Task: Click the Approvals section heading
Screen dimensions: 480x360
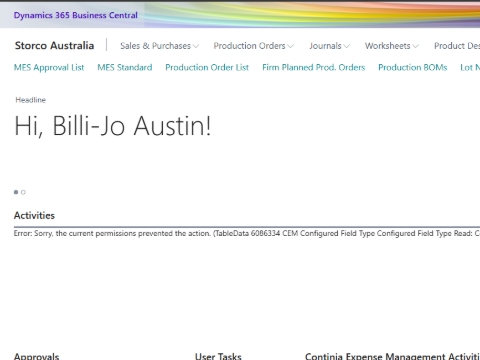Action: 36,356
